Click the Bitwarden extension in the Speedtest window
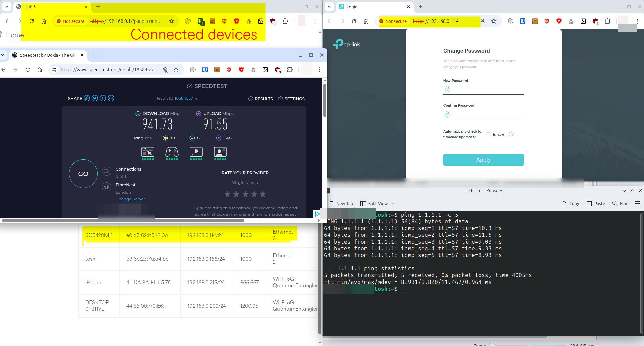This screenshot has height=346, width=644. pos(205,70)
